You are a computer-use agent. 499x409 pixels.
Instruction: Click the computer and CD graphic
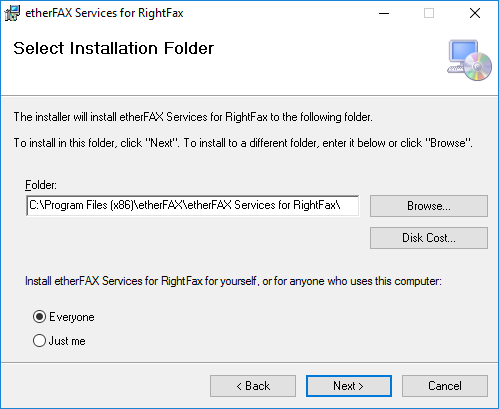469,60
